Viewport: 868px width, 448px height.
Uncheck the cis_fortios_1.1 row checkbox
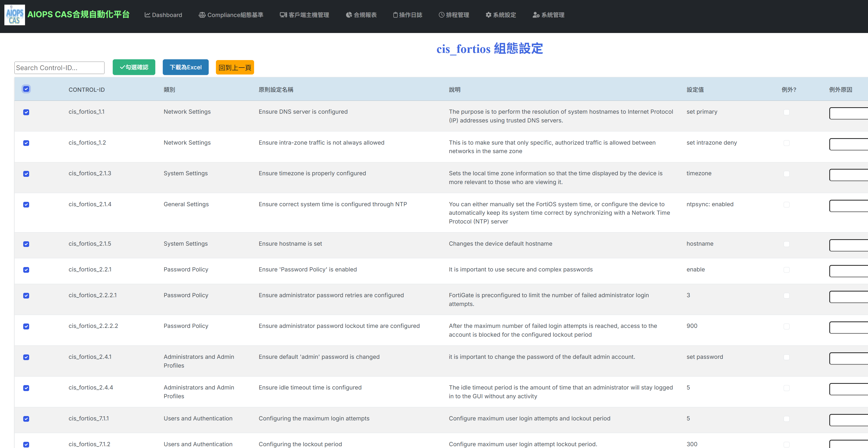(26, 112)
